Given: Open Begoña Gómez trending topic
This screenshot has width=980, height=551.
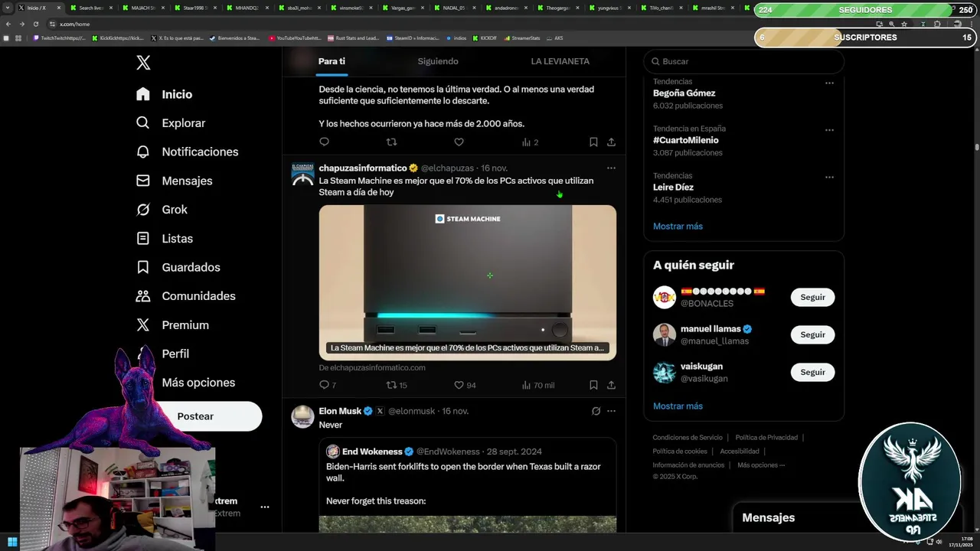Looking at the screenshot, I should click(x=684, y=93).
